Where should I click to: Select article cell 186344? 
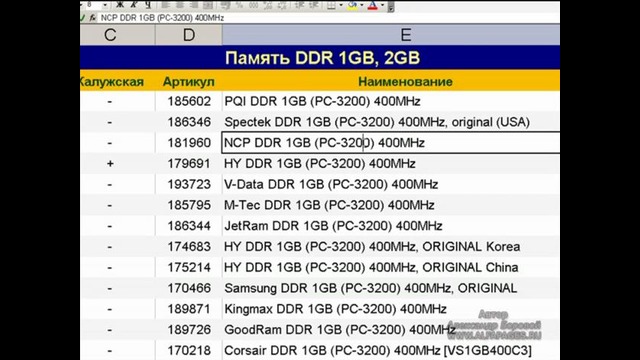(189, 226)
